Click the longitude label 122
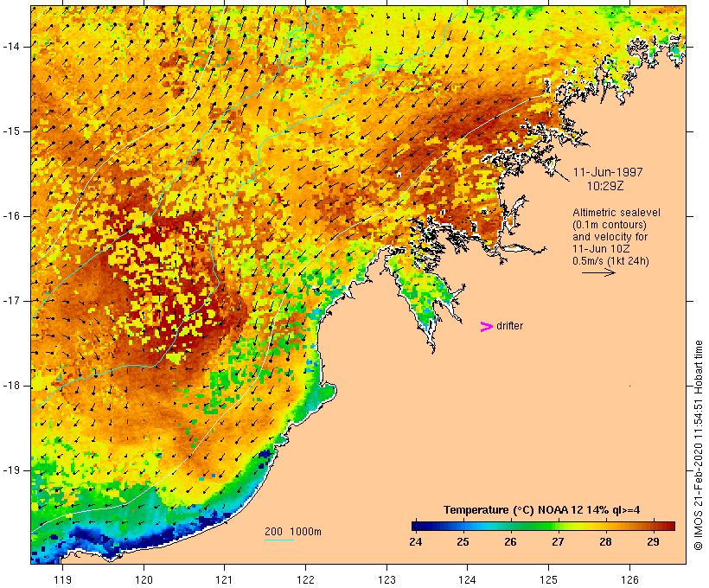 (x=306, y=580)
